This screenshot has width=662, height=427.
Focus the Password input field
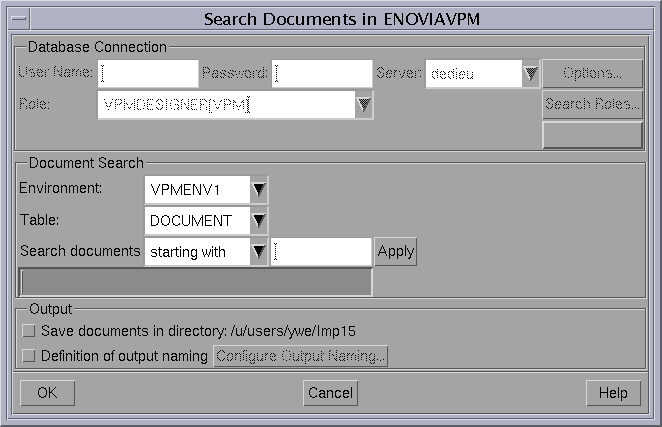(x=321, y=73)
